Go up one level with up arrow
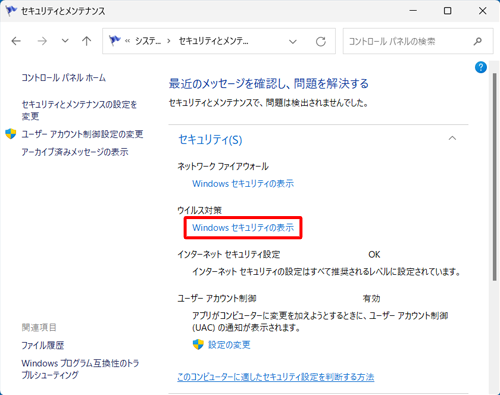Image resolution: width=500 pixels, height=395 pixels. pos(87,41)
